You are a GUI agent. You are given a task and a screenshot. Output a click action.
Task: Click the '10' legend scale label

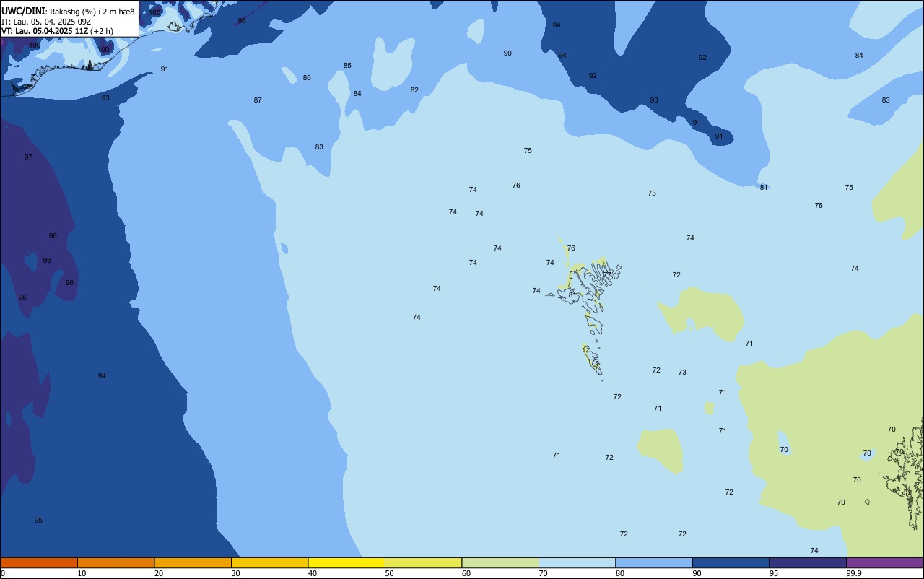82,573
